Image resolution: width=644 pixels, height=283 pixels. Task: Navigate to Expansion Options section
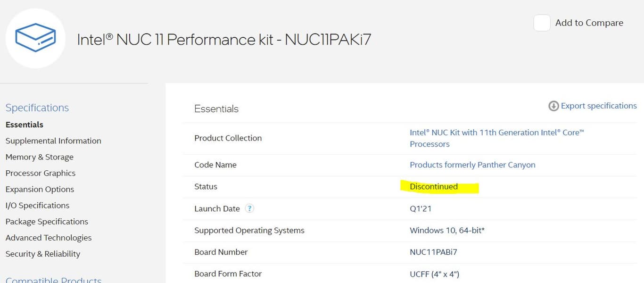click(40, 189)
